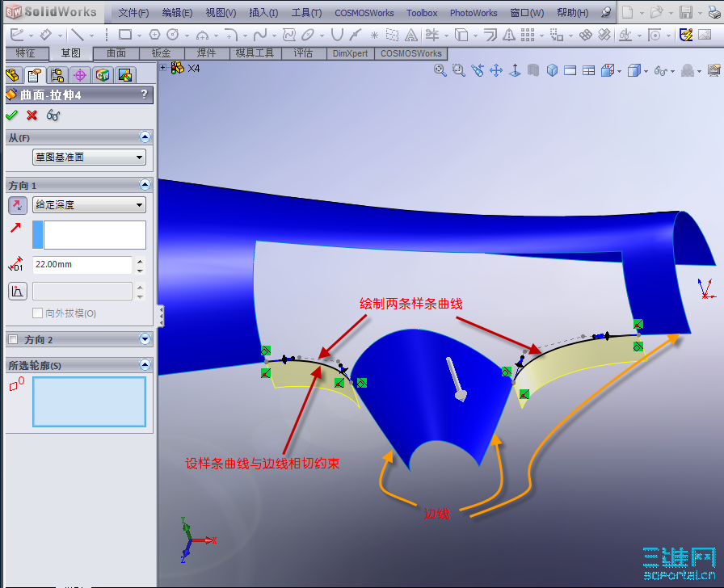Viewport: 724px width, 588px height.
Task: Accept feature with green checkmark
Action: (x=11, y=115)
